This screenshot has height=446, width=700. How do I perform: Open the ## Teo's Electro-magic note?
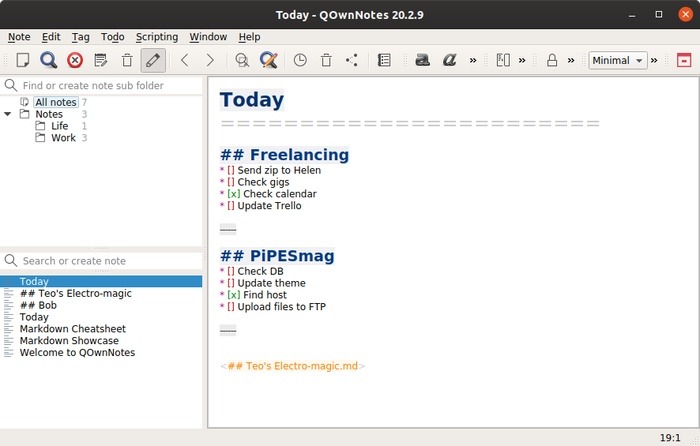tap(75, 293)
